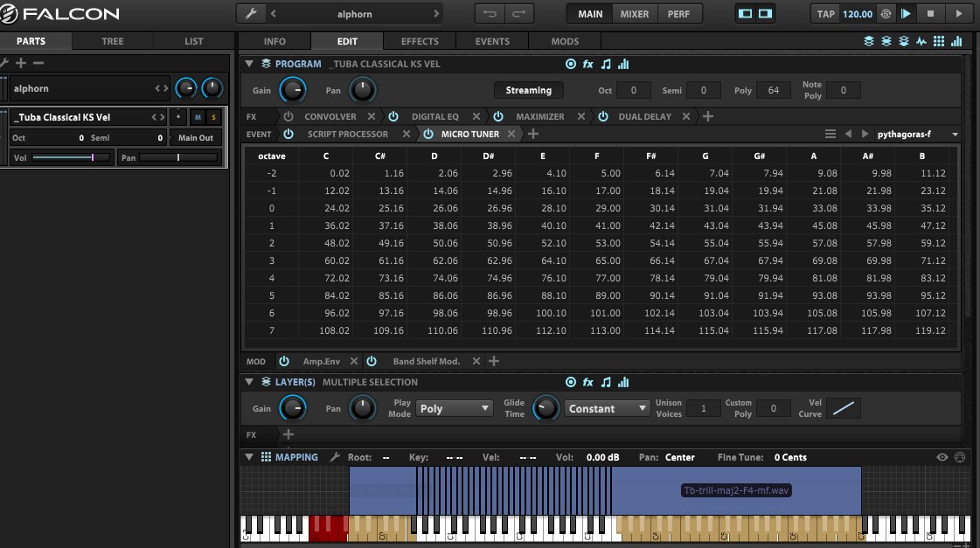The image size is (980, 548).
Task: Open the EVENTS tab
Action: (x=492, y=41)
